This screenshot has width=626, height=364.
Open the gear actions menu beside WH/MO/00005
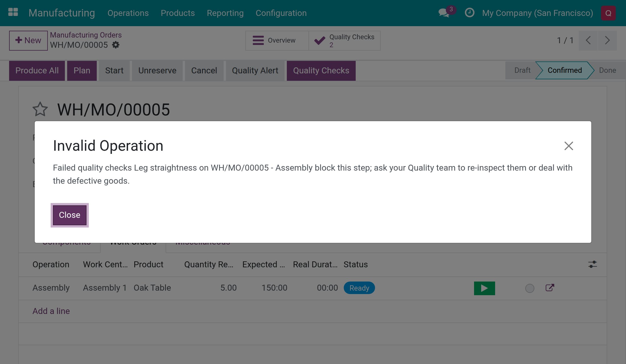point(116,45)
